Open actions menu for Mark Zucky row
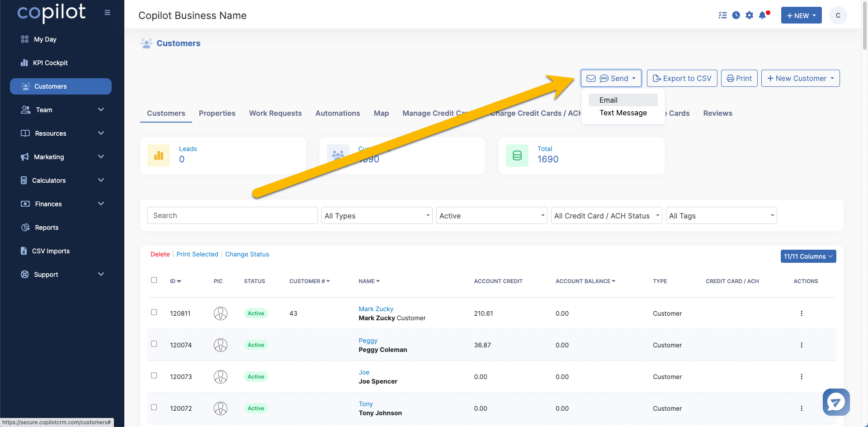 [x=802, y=313]
